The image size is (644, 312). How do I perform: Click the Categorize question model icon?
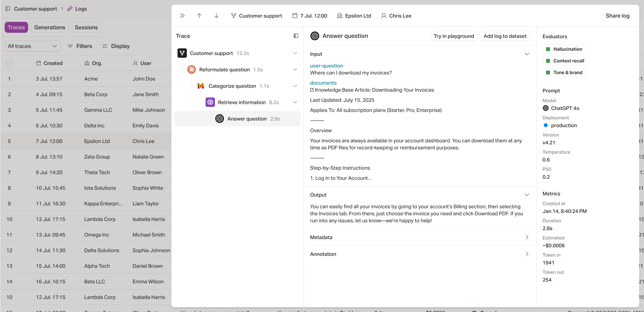201,86
